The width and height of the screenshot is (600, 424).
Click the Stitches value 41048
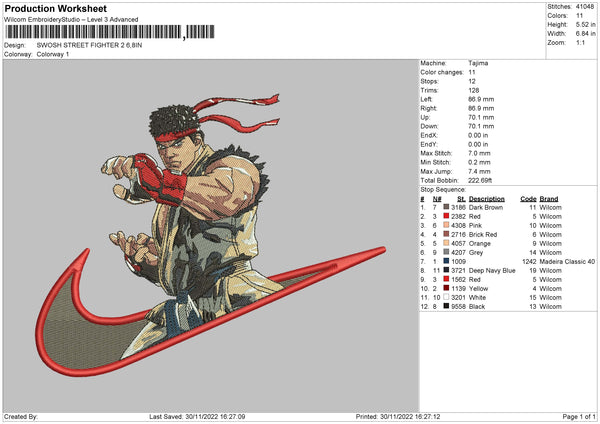point(585,7)
